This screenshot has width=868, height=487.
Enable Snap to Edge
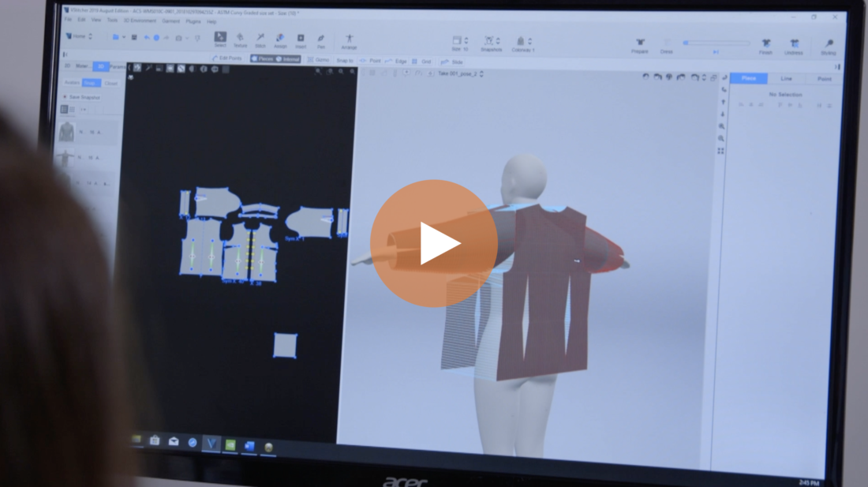pyautogui.click(x=396, y=62)
